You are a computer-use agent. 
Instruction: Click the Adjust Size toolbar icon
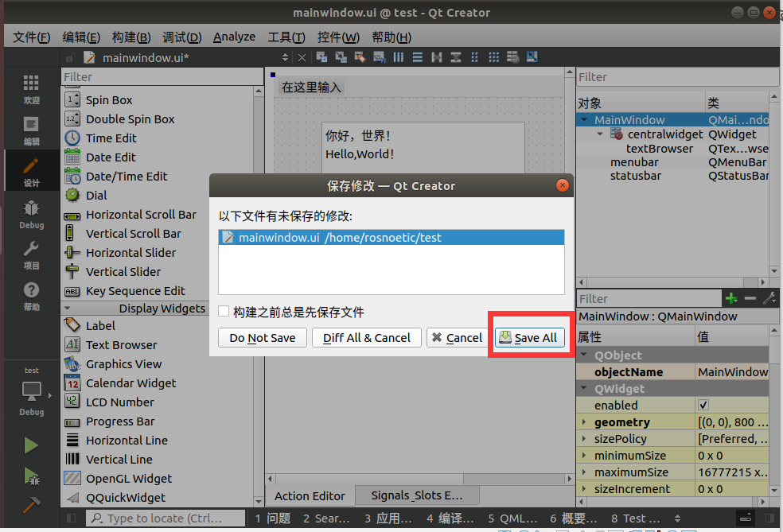532,57
